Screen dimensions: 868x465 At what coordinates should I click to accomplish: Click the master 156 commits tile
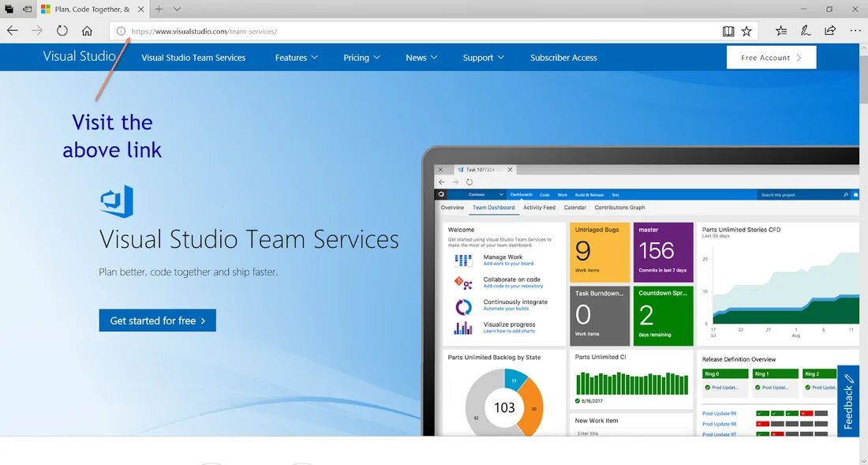tap(663, 252)
